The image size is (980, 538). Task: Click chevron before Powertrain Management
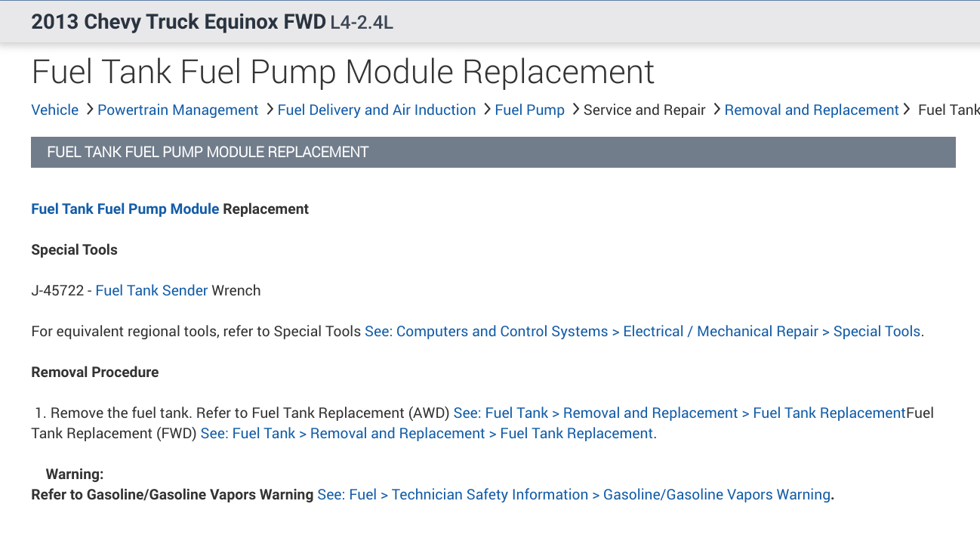coord(90,110)
